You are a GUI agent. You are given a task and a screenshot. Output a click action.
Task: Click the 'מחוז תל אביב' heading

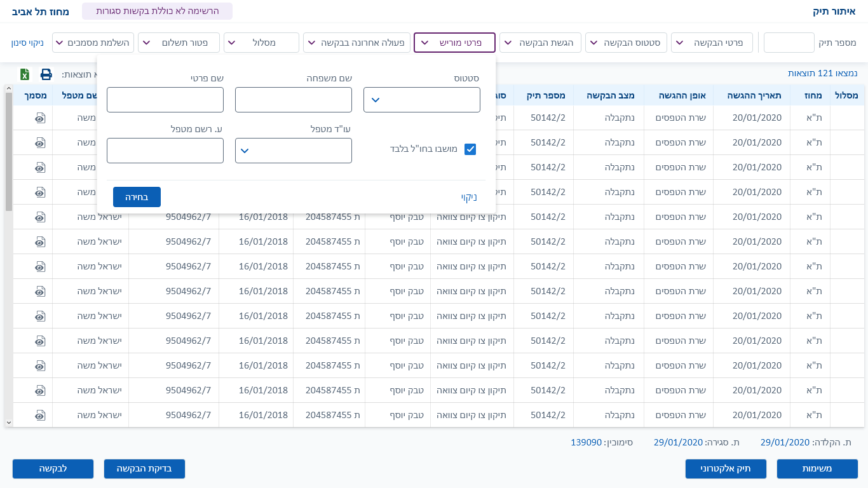(x=41, y=11)
